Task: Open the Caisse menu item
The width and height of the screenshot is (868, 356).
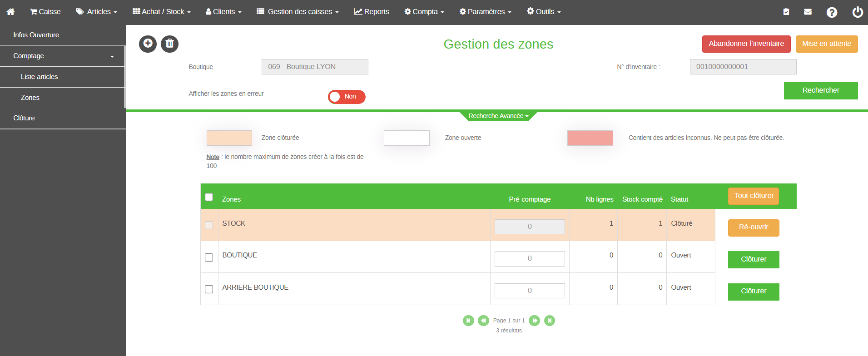Action: pyautogui.click(x=45, y=12)
